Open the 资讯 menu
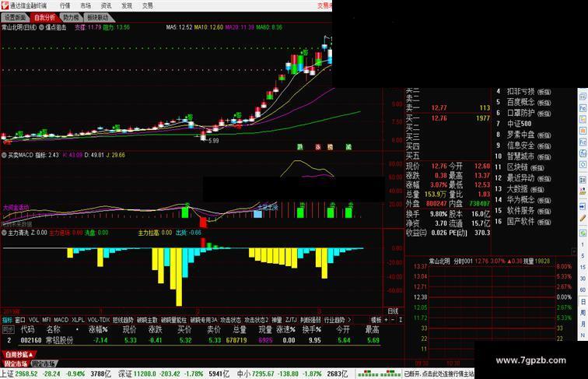 coord(106,5)
